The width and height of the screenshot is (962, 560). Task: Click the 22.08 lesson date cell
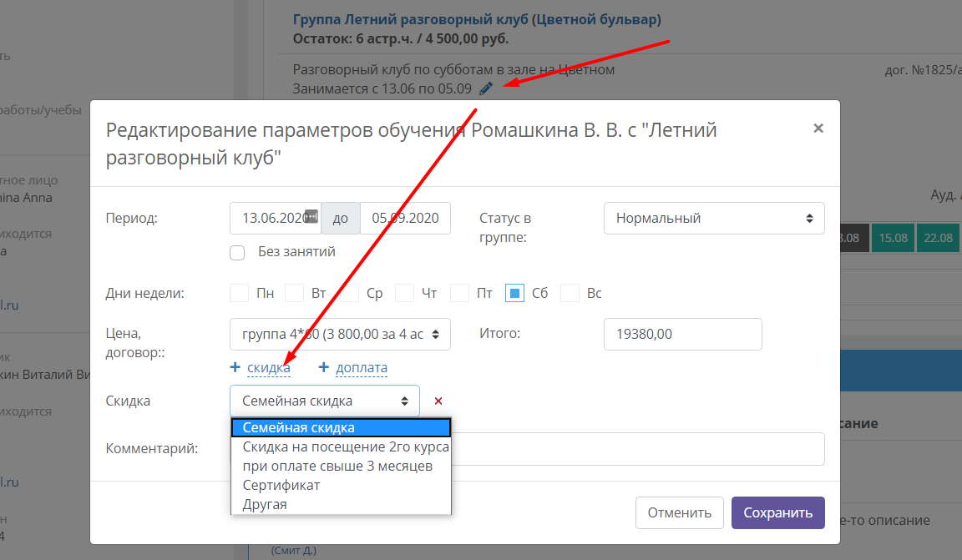pos(939,238)
